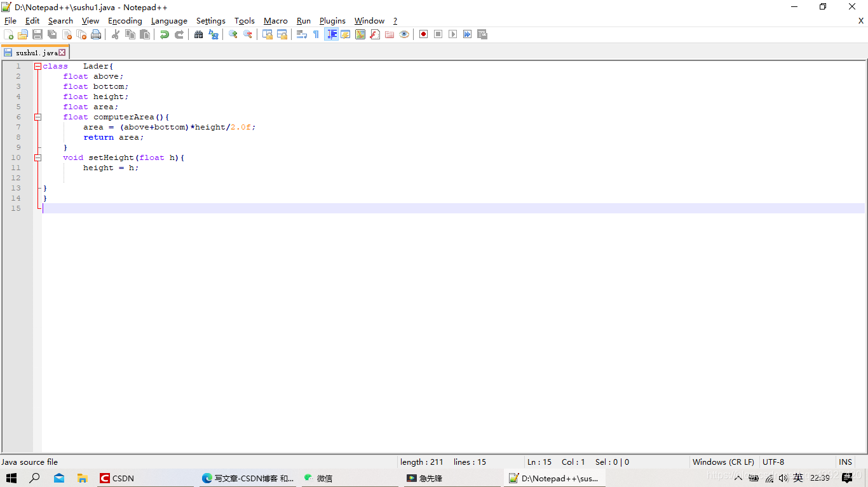Open the Run menu
868x487 pixels.
304,21
